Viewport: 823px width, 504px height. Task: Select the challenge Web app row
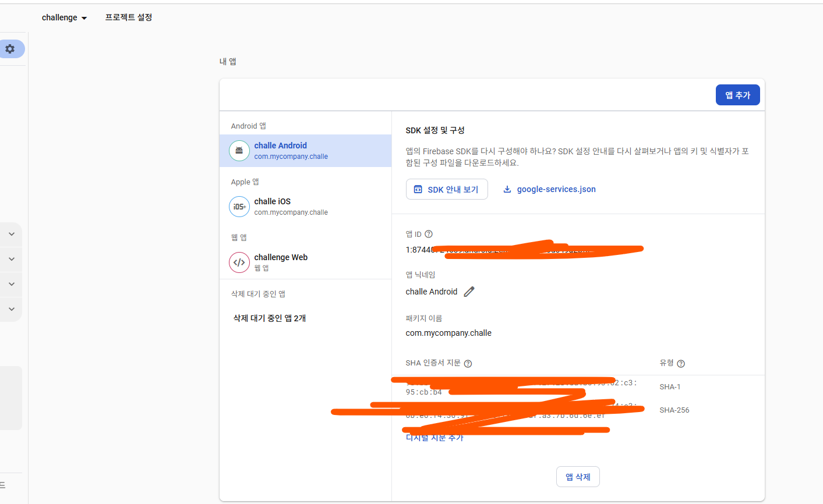coord(305,262)
